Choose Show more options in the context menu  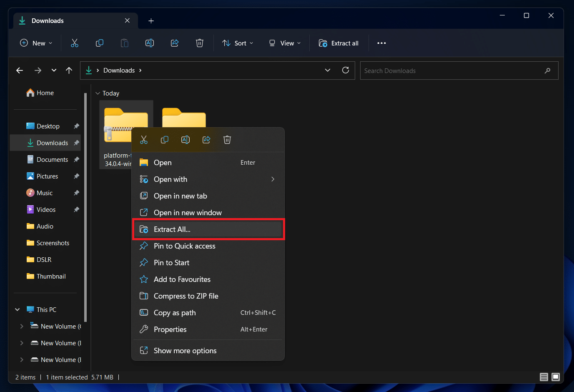(x=185, y=351)
